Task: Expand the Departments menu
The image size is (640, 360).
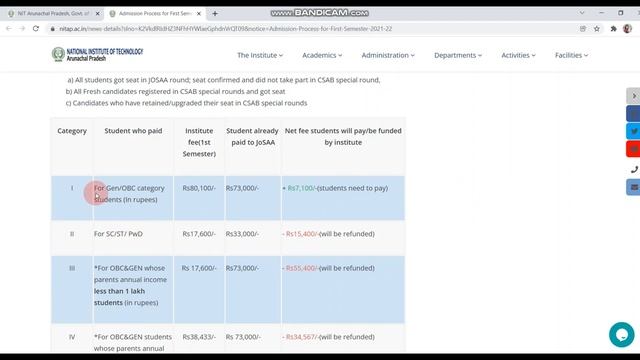Action: click(x=458, y=55)
